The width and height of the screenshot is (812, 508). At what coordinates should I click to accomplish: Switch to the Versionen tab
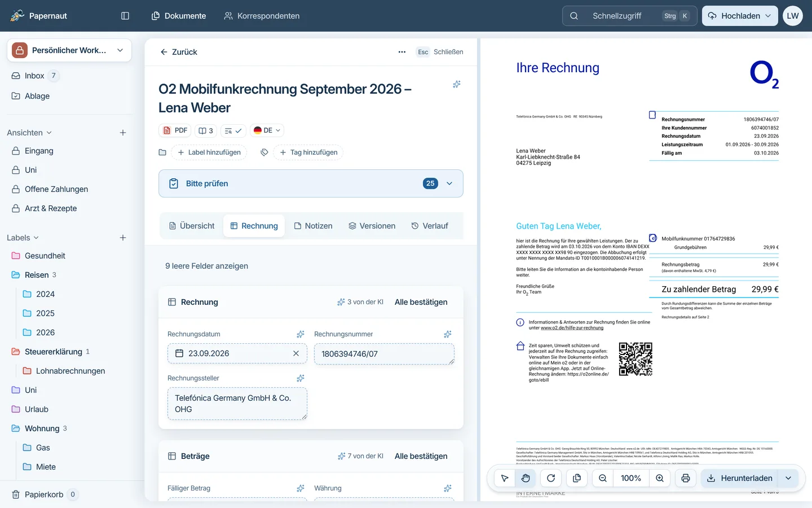pyautogui.click(x=372, y=226)
